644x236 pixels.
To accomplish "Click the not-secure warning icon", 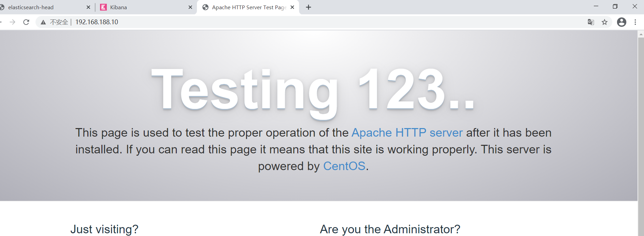I will coord(43,22).
